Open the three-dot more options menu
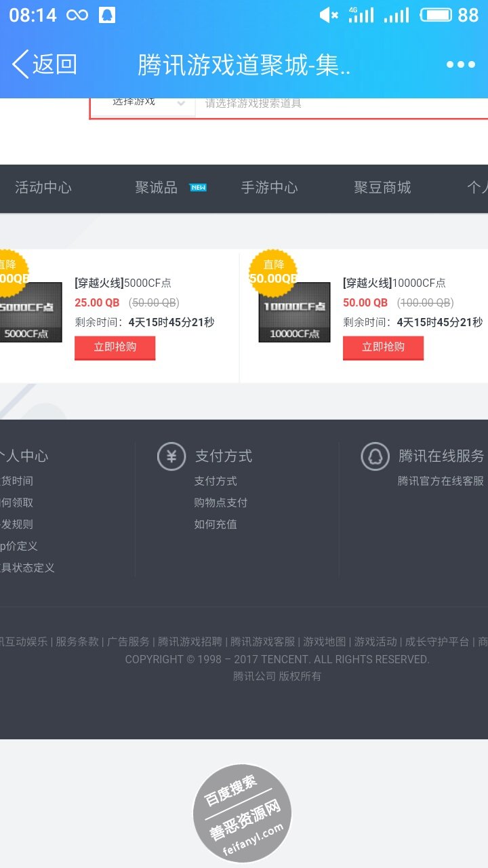Viewport: 488px width, 868px height. point(460,64)
